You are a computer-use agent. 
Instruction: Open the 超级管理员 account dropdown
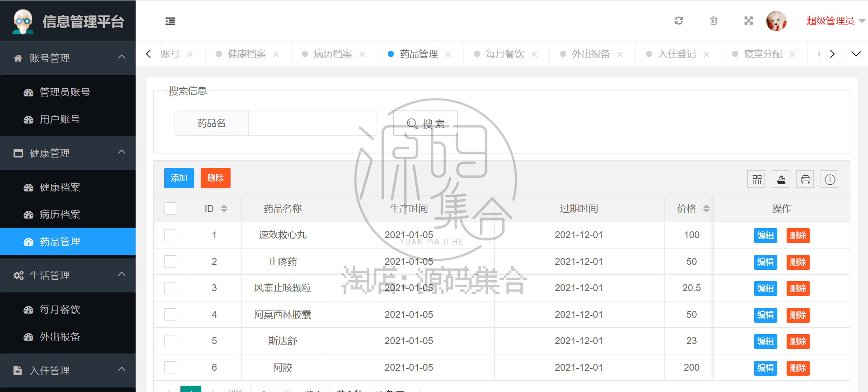pyautogui.click(x=835, y=21)
